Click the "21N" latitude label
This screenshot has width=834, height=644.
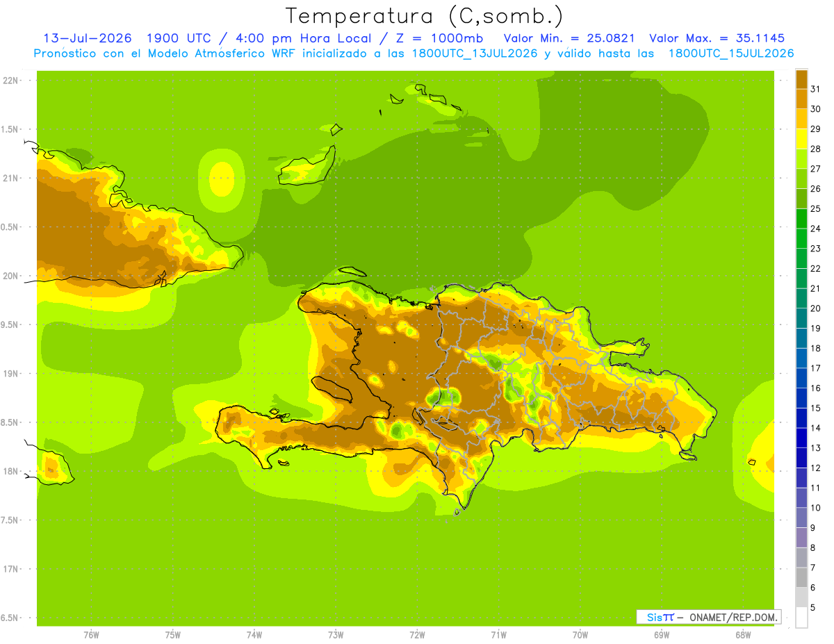click(x=10, y=178)
